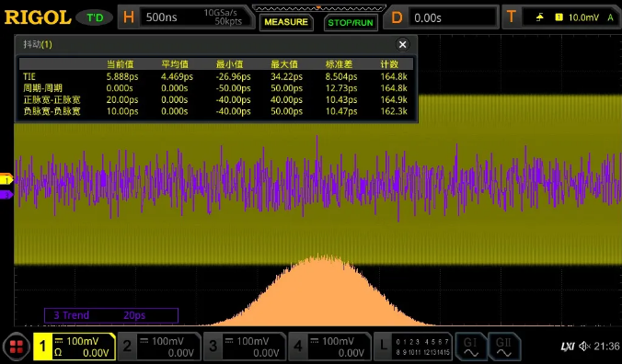
Task: Select the 3 Trend 20ps label box
Action: pyautogui.click(x=111, y=315)
